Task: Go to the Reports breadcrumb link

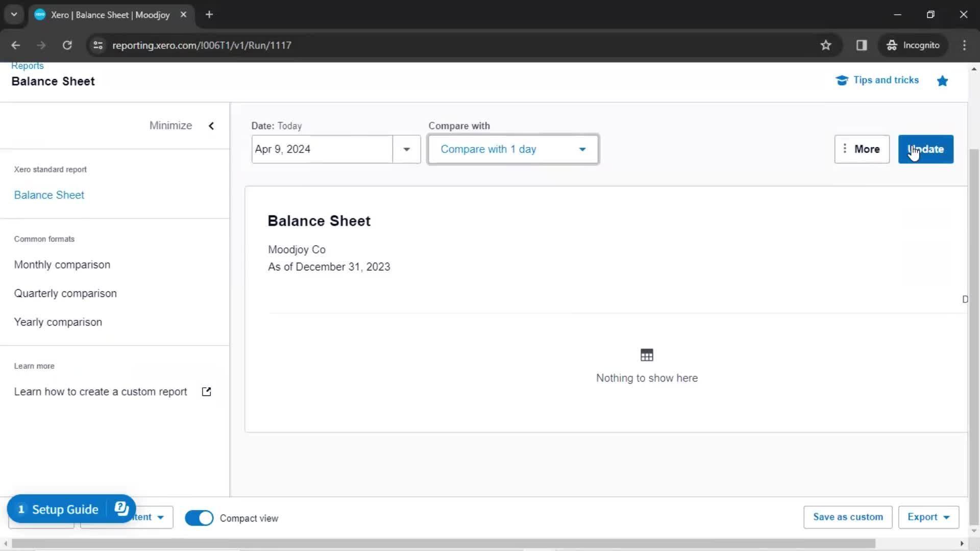Action: [28, 66]
